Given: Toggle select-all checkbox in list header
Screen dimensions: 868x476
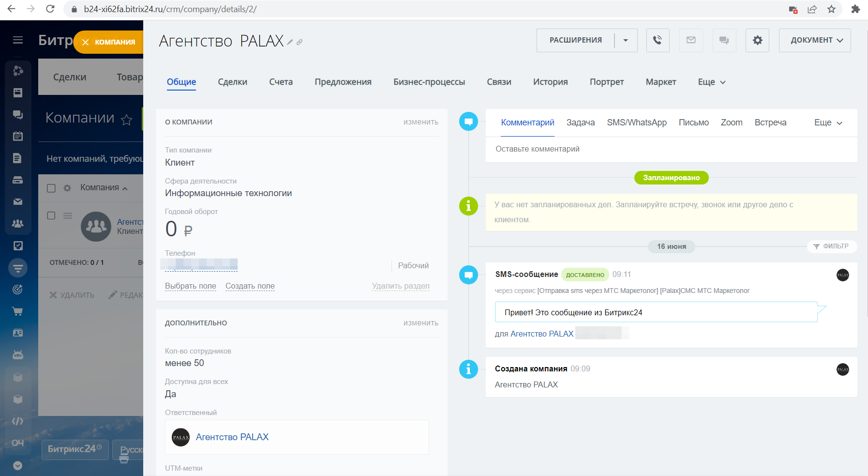Looking at the screenshot, I should pyautogui.click(x=51, y=188).
